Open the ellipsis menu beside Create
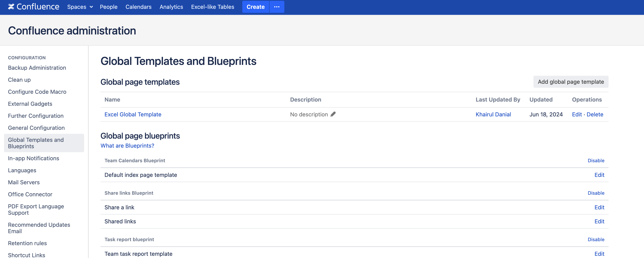This screenshot has width=644, height=258. pyautogui.click(x=277, y=7)
